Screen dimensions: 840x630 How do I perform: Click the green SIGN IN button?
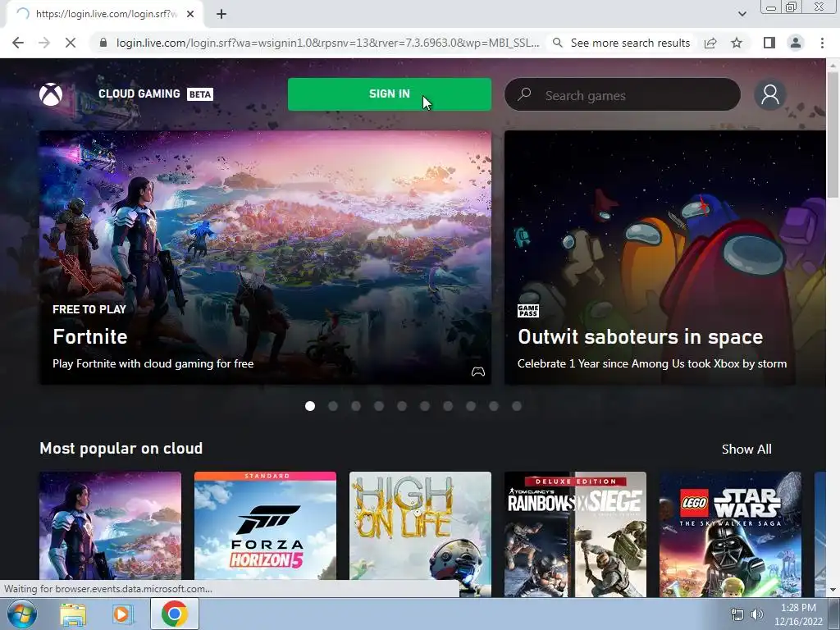(x=390, y=94)
